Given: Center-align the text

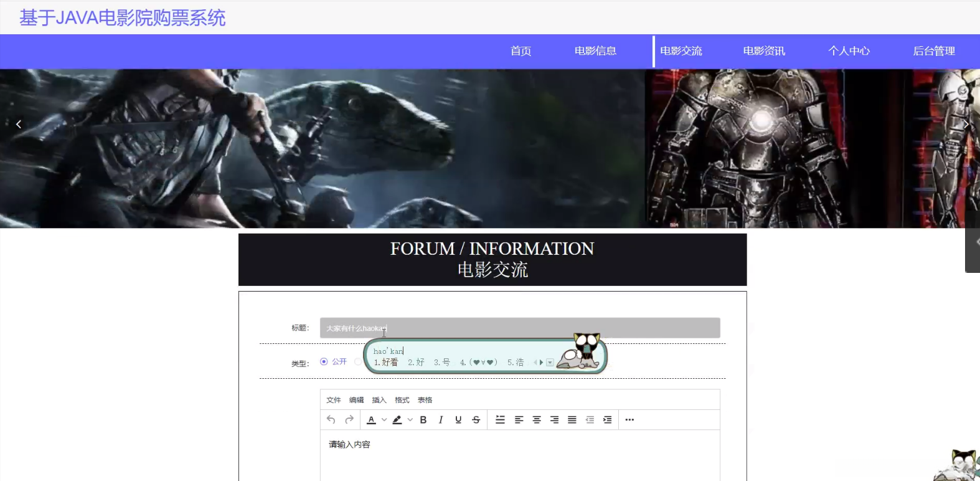Looking at the screenshot, I should [537, 420].
